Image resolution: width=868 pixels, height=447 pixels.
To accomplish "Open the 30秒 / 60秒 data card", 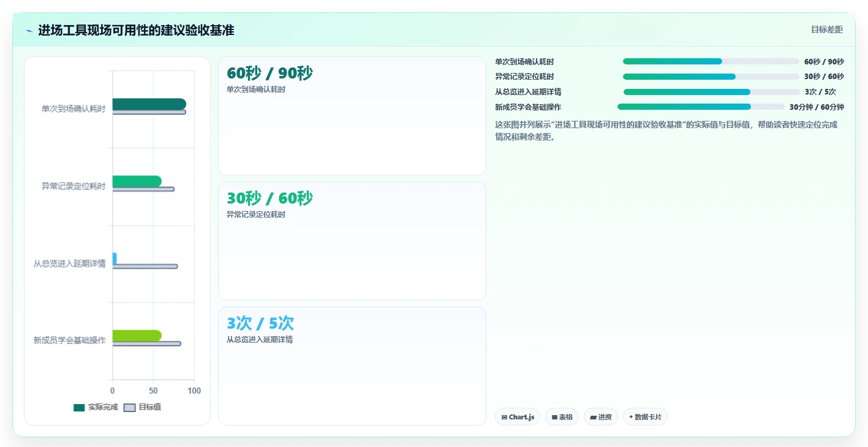I will point(352,241).
